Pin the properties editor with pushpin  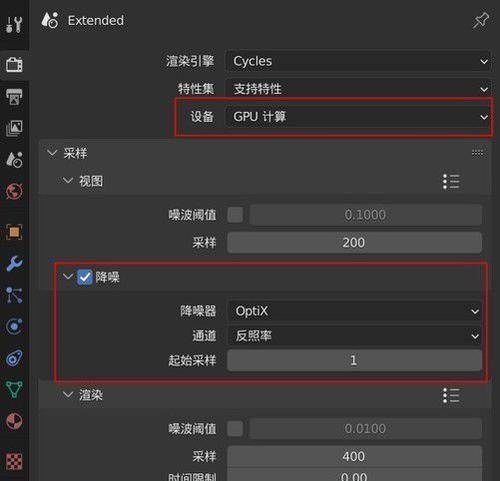(481, 21)
